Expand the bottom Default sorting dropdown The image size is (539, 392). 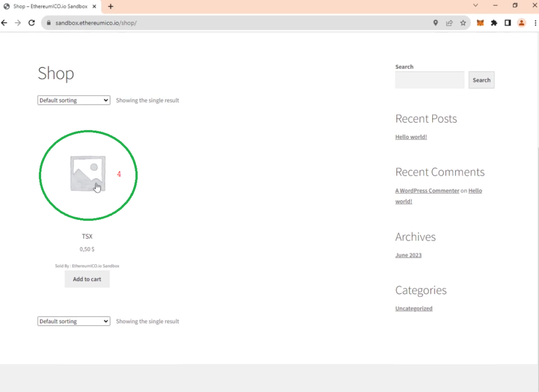click(x=74, y=321)
